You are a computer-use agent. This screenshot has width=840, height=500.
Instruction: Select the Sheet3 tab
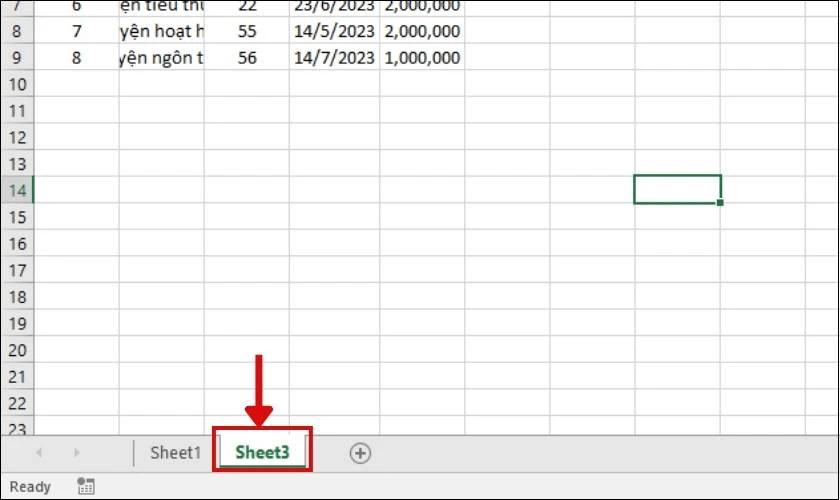click(262, 452)
